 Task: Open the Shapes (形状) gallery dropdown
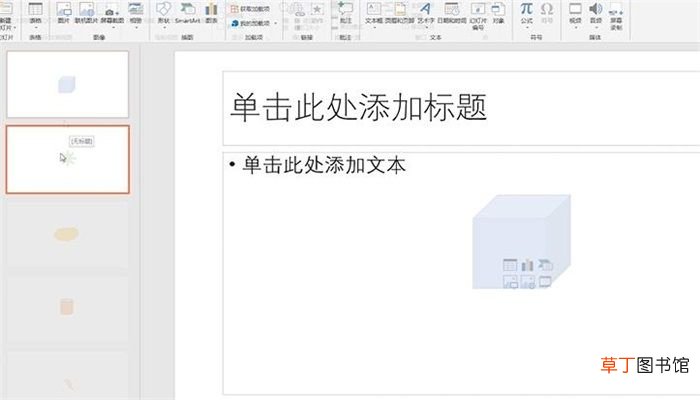pyautogui.click(x=164, y=27)
